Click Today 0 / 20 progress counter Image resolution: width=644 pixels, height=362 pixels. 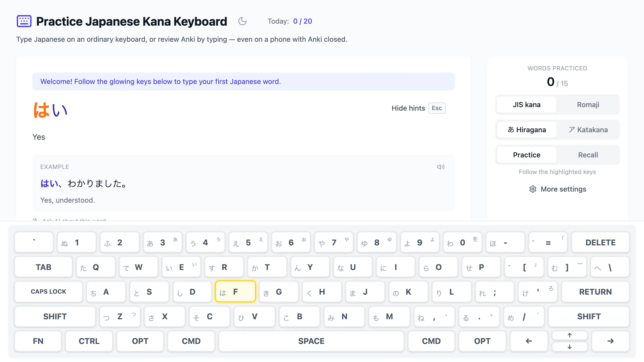(290, 21)
